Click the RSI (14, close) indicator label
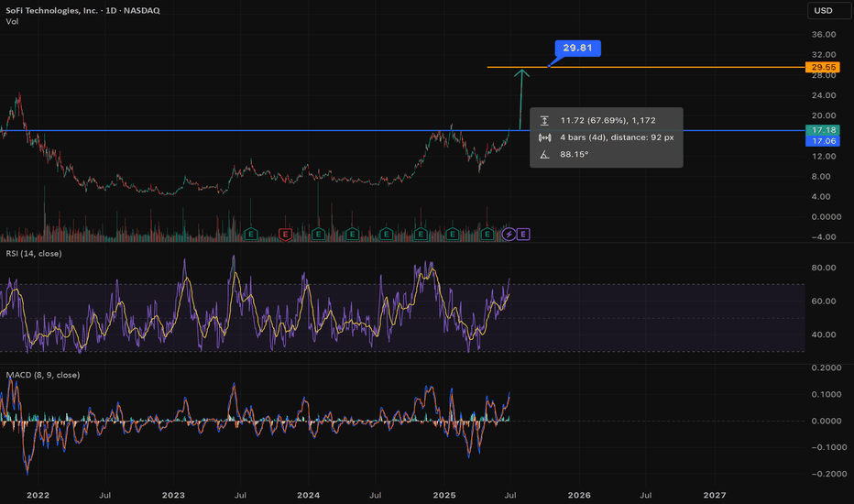854x504 pixels. [34, 253]
